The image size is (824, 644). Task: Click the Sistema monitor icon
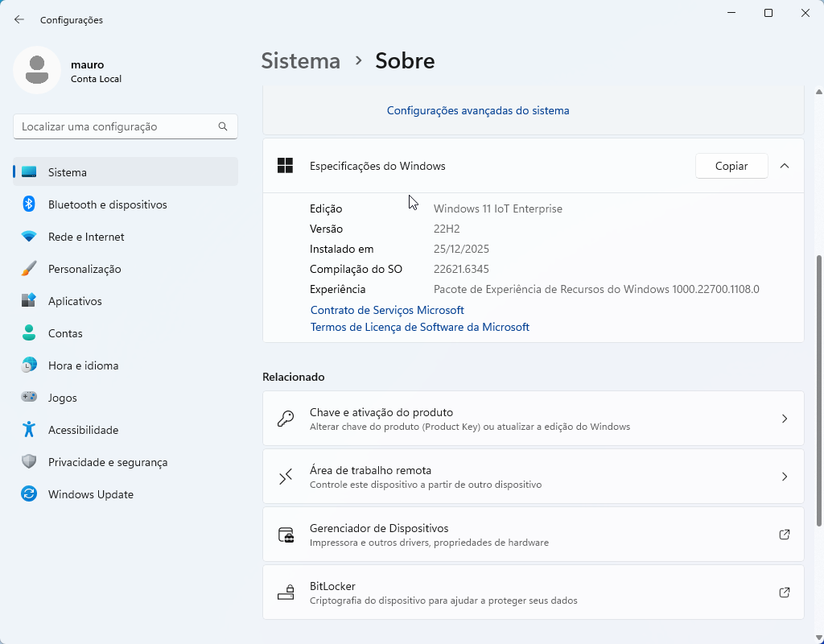click(29, 172)
